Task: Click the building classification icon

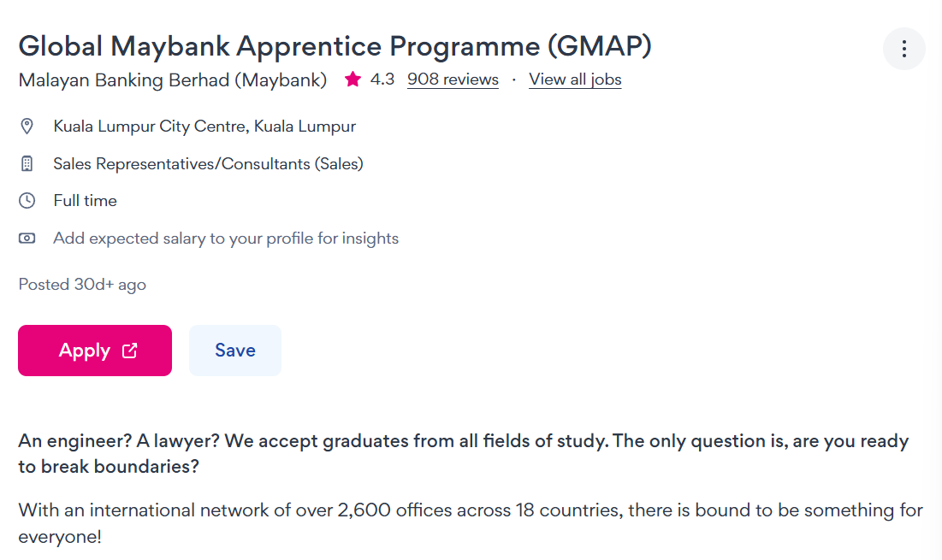Action: tap(27, 163)
